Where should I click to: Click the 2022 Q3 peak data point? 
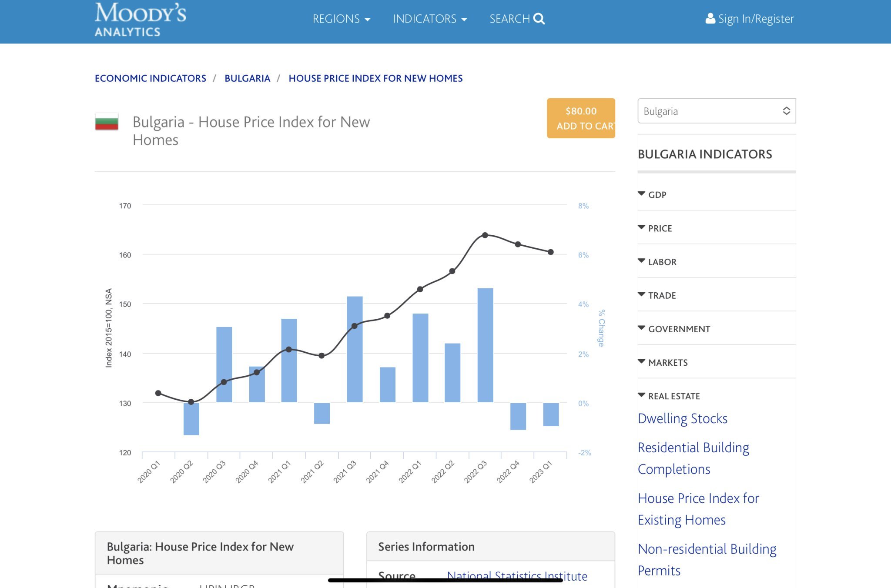point(485,235)
